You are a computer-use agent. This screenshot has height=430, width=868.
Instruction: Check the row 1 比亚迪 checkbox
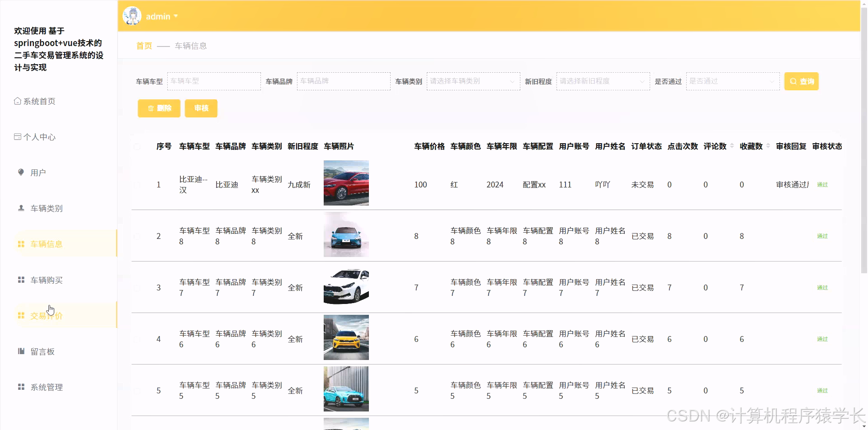tap(137, 185)
